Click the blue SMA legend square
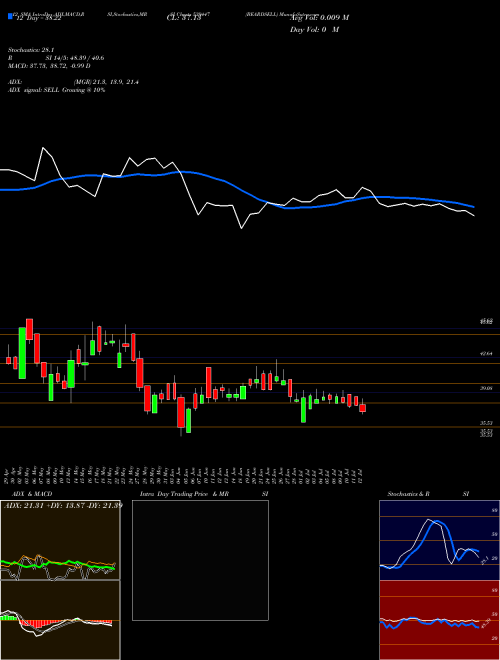The height and width of the screenshot is (660, 500). coord(10,16)
